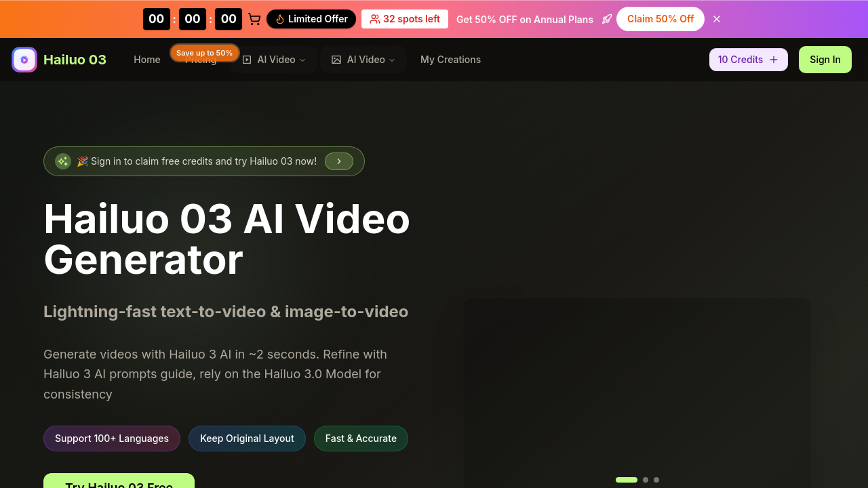This screenshot has height=488, width=868.
Task: Click the Support 100+ Languages tag
Action: (112, 439)
